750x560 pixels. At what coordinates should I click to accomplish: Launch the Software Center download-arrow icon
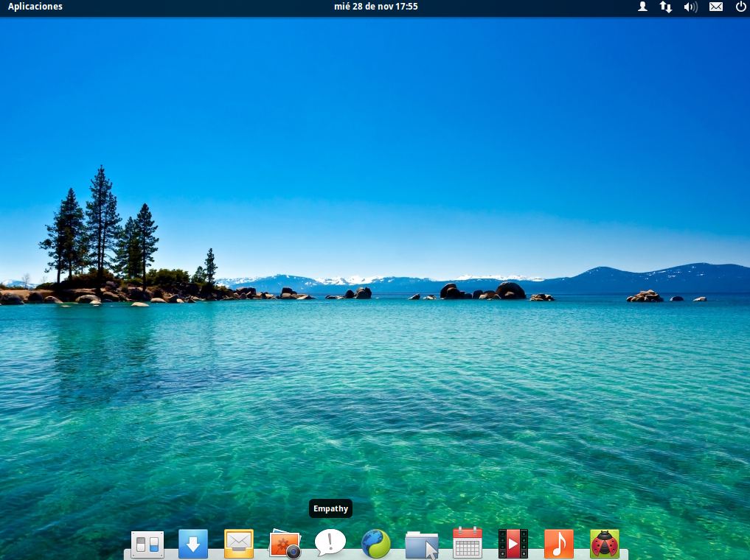193,545
